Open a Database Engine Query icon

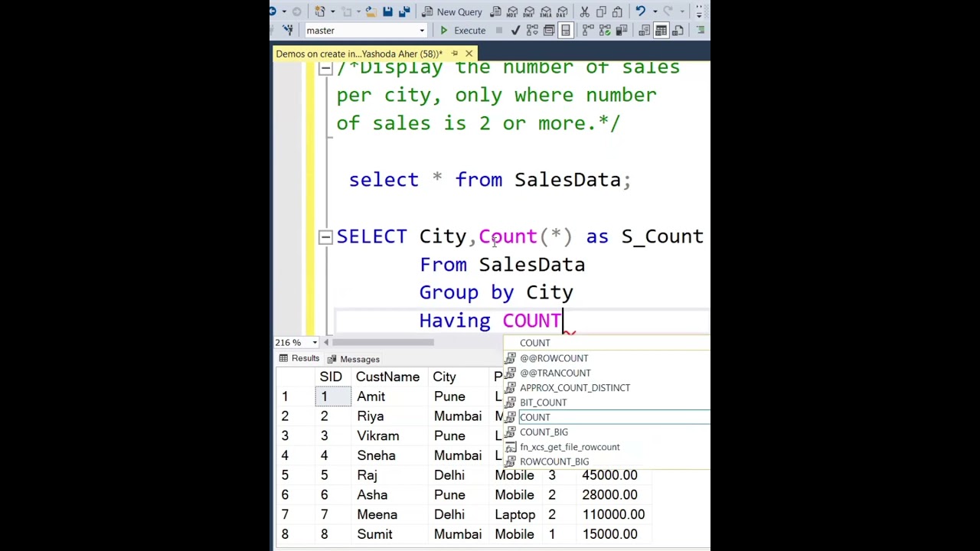pyautogui.click(x=496, y=11)
